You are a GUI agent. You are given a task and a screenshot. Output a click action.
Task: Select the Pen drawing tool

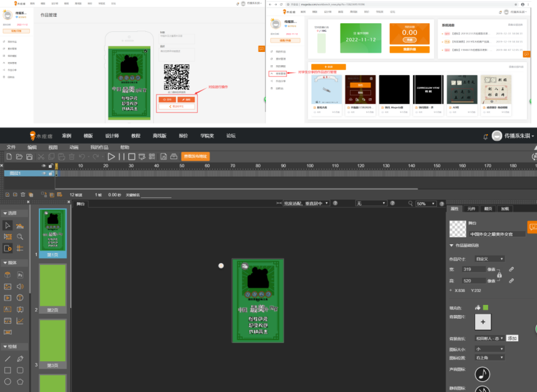[20, 359]
